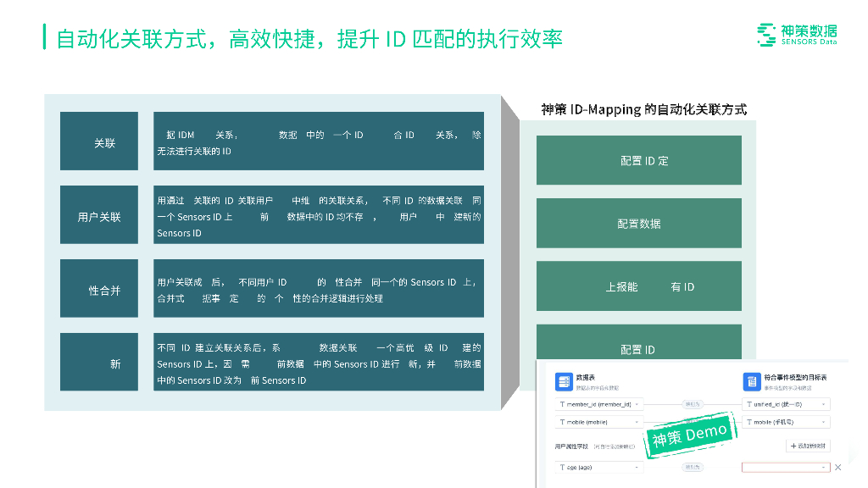868x488 pixels.
Task: Click the mapping pill in the age row
Action: point(693,467)
